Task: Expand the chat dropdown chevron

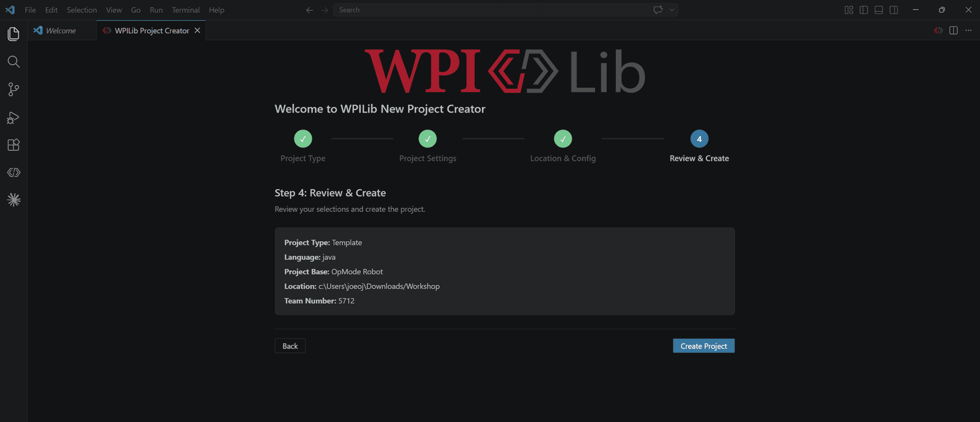Action: click(671, 10)
